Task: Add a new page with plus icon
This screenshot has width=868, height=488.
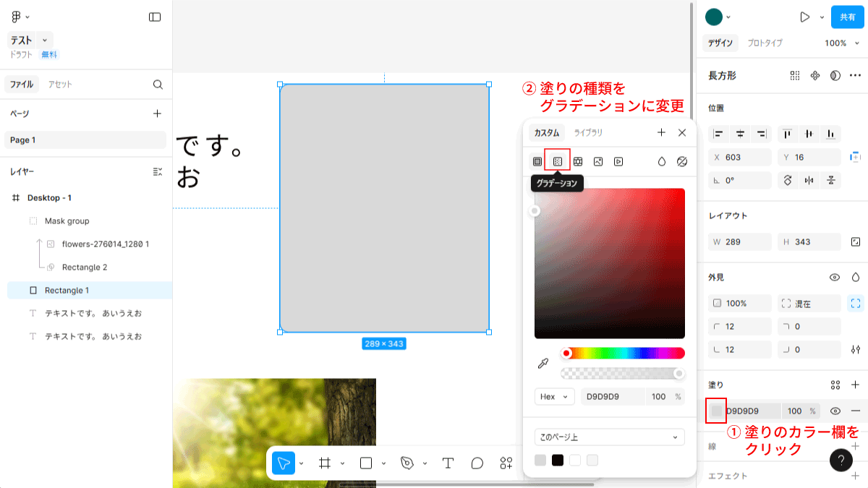Action: click(158, 114)
